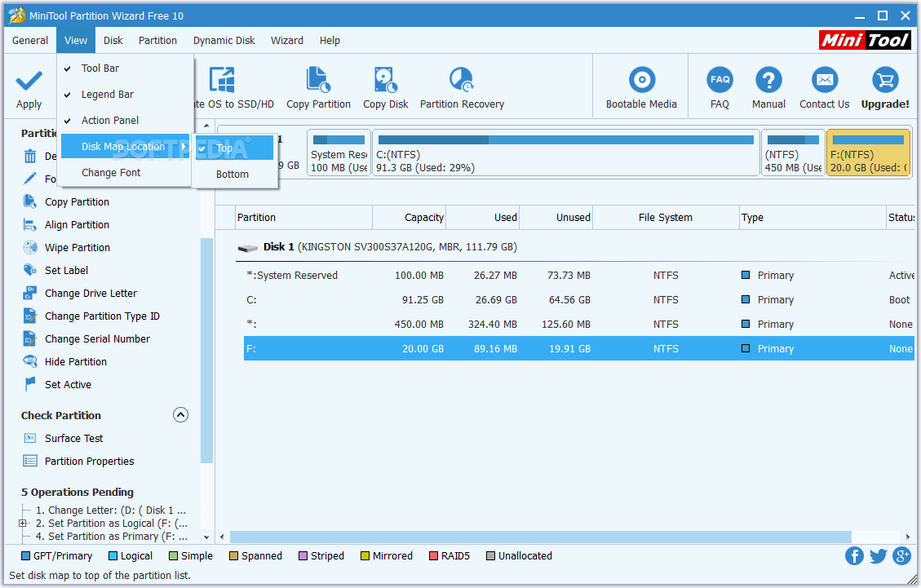Open Partition Properties action

click(89, 461)
